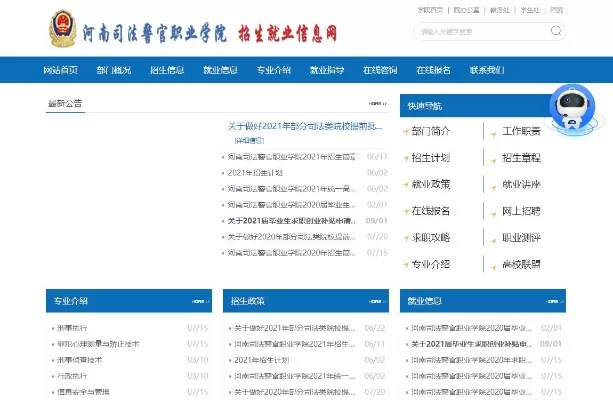Viewport: 613px width, 400px height.
Task: Click the 招生就业信息网 red site title
Action: tap(288, 33)
